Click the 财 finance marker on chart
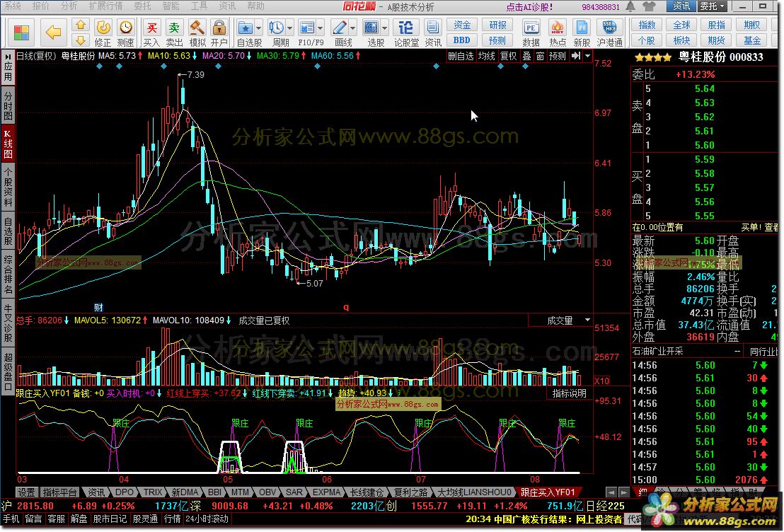The width and height of the screenshot is (784, 532). tap(98, 308)
